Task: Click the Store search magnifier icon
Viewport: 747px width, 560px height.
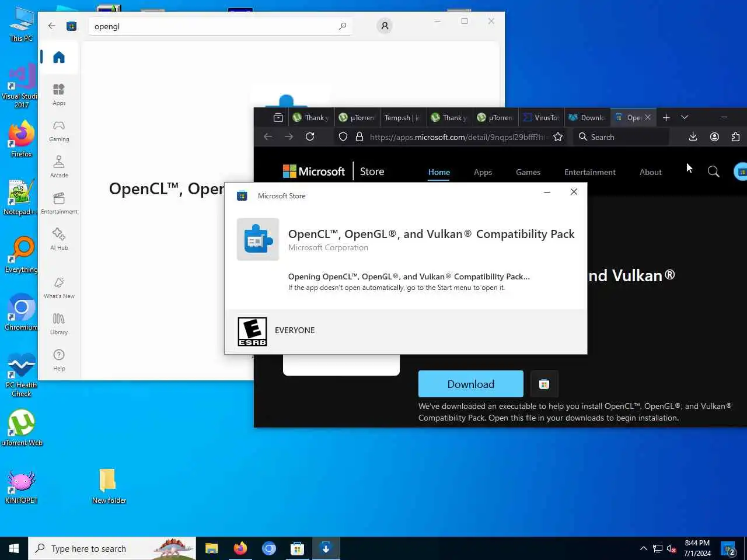Action: tap(343, 26)
